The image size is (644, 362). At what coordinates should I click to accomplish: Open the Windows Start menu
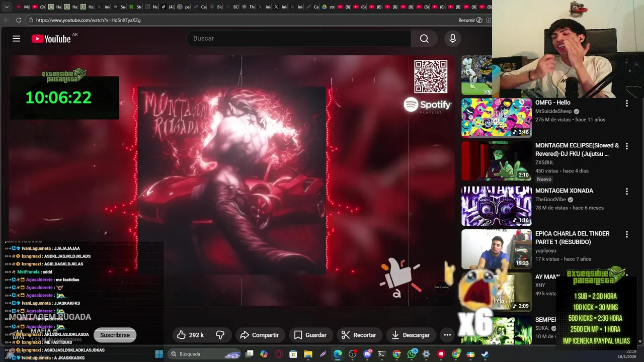point(159,354)
